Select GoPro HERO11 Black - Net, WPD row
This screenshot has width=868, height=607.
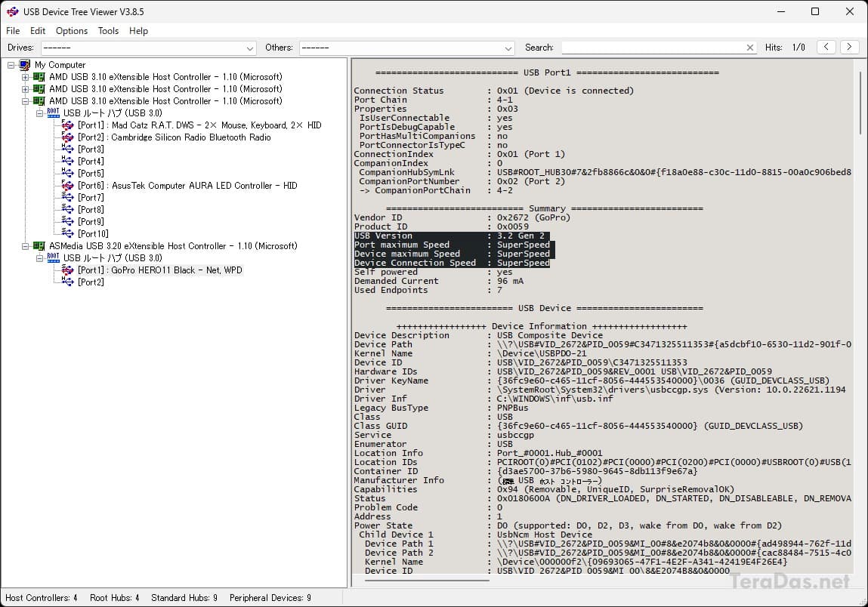coord(160,270)
